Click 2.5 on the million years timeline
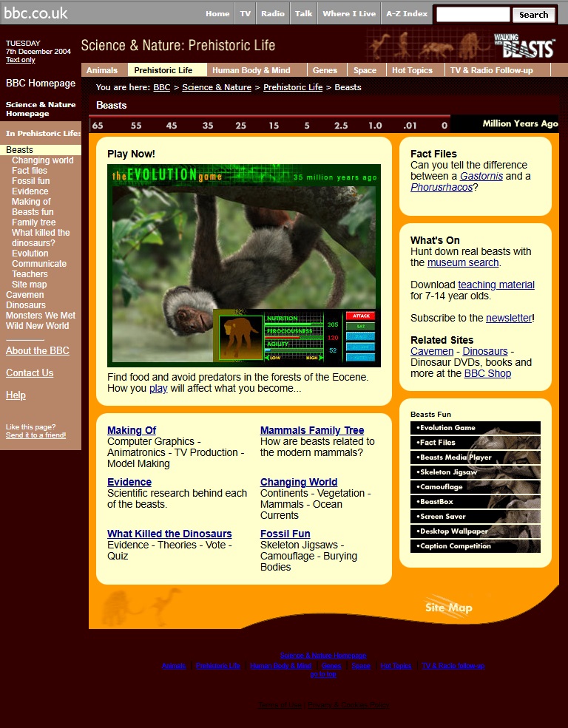The image size is (568, 728). point(341,126)
